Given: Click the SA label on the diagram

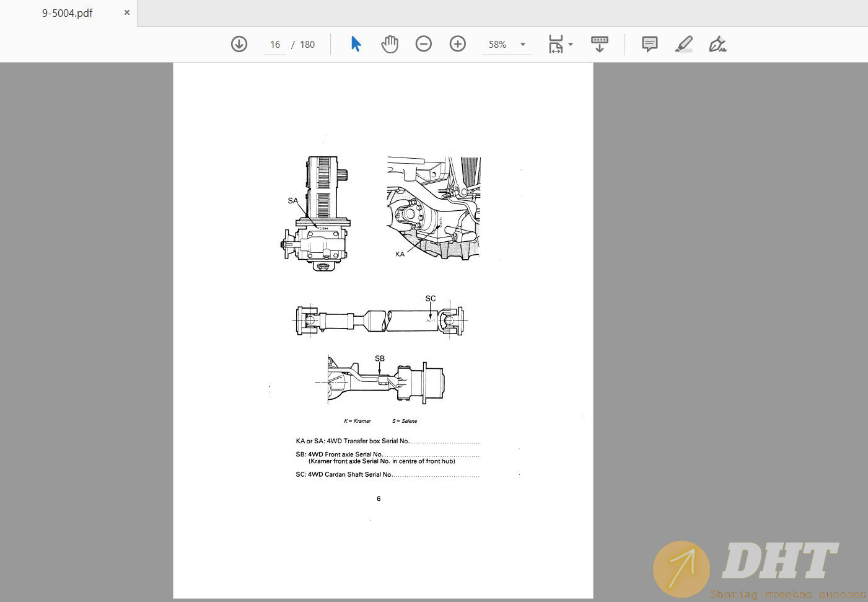Looking at the screenshot, I should coord(293,201).
